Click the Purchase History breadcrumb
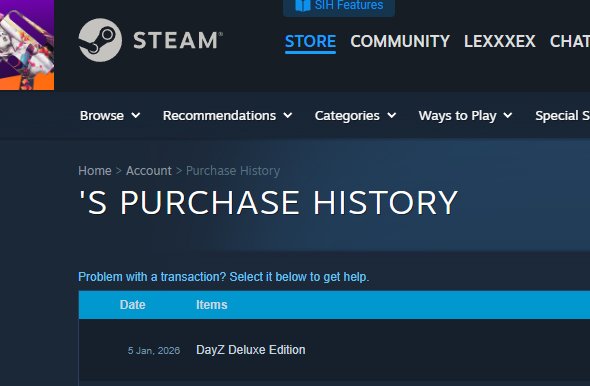The image size is (590, 386). tap(233, 170)
